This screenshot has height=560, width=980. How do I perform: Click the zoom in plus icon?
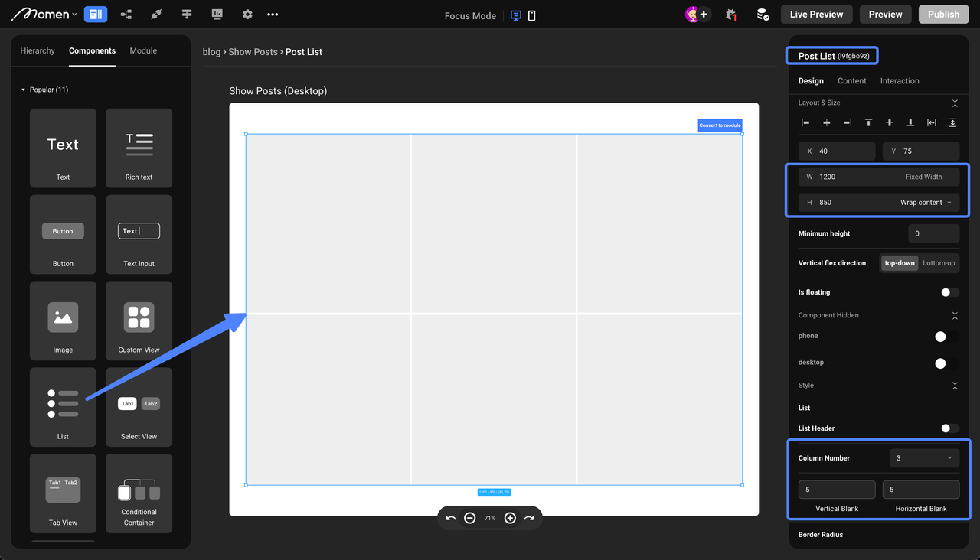(x=510, y=518)
